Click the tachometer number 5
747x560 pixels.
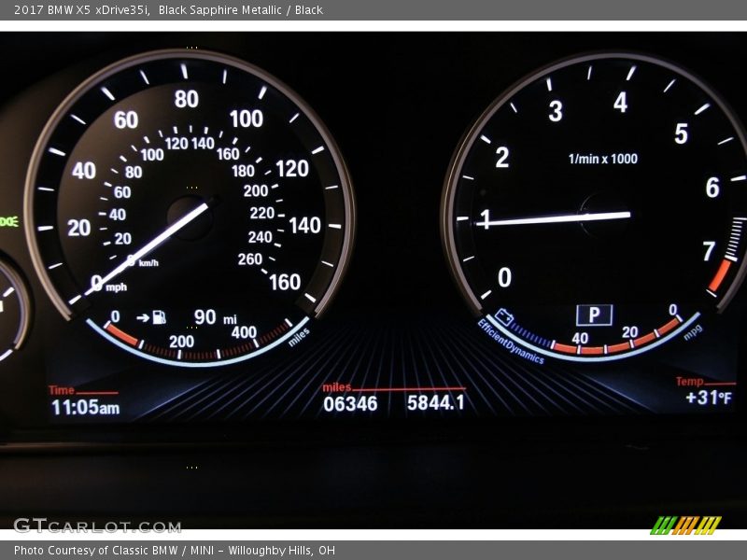pyautogui.click(x=682, y=133)
